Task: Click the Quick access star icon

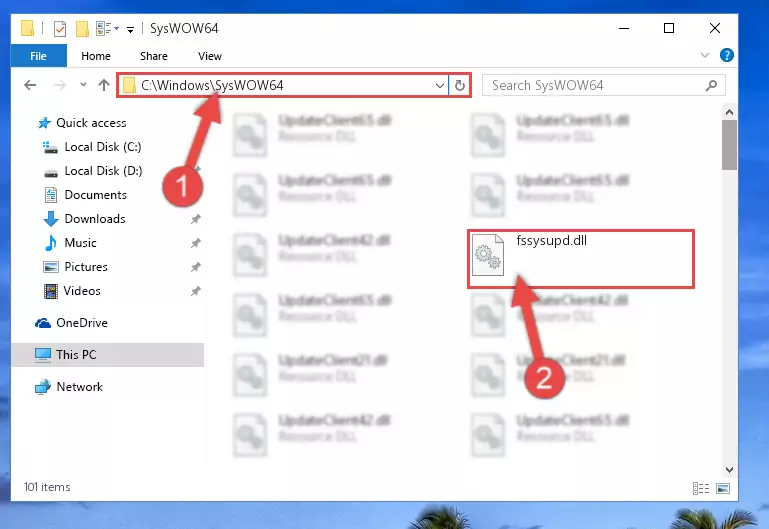Action: pyautogui.click(x=44, y=123)
